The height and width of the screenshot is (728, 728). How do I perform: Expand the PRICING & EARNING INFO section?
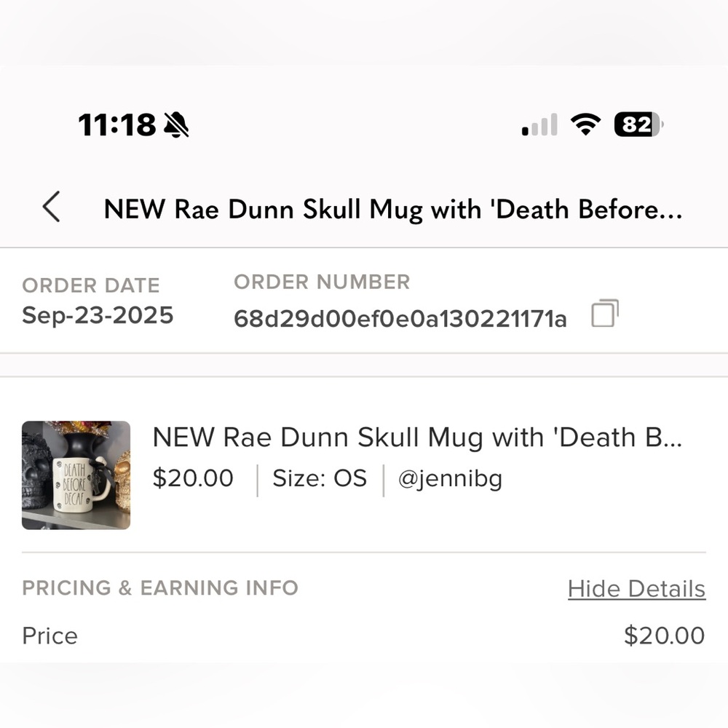[159, 588]
